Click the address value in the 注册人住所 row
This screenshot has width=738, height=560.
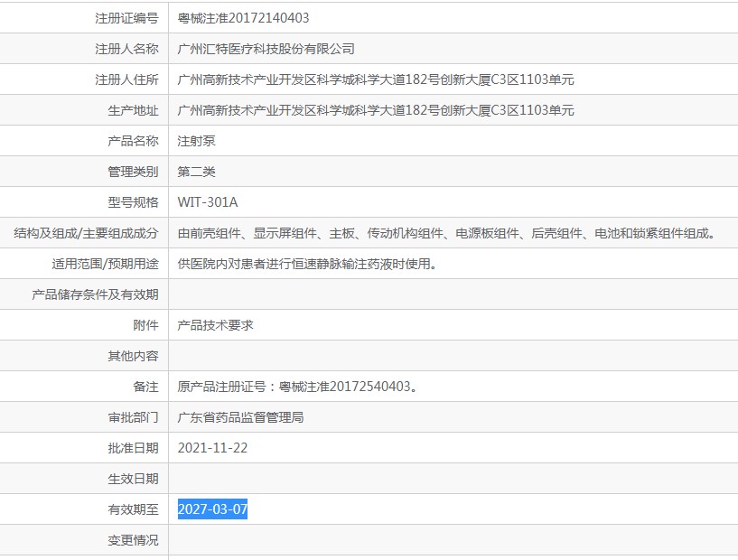click(376, 79)
